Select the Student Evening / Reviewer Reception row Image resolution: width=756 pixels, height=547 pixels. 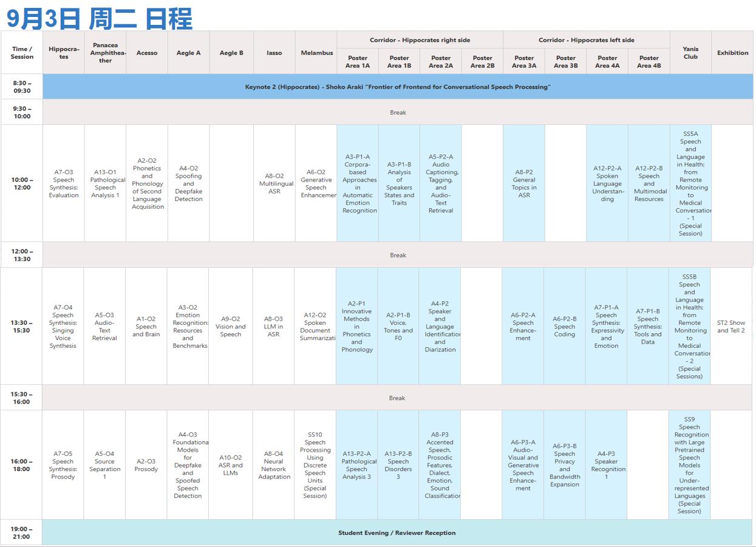click(397, 532)
